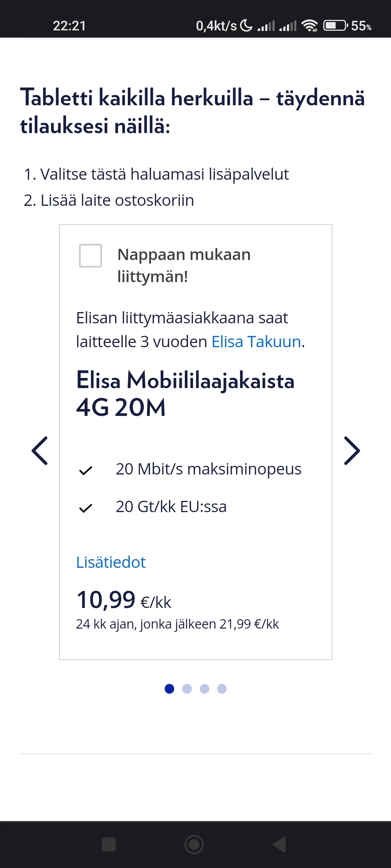Select the first carousel page dot
391x868 pixels.
tap(169, 689)
